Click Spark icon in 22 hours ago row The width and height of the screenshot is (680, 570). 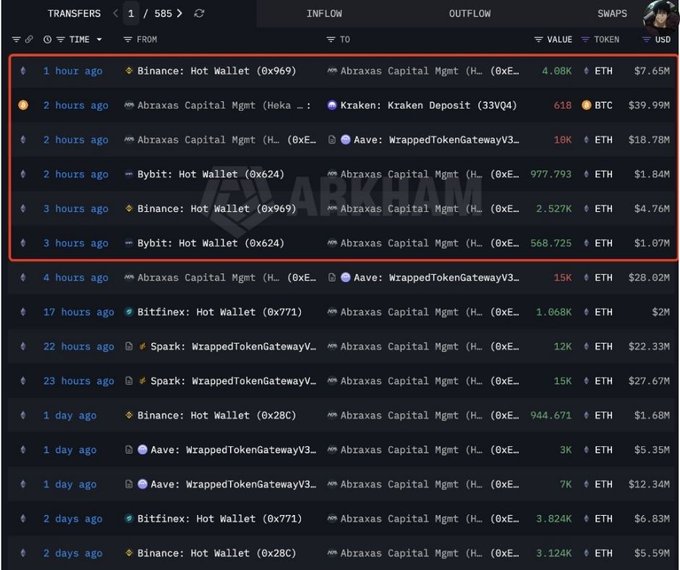tap(142, 346)
